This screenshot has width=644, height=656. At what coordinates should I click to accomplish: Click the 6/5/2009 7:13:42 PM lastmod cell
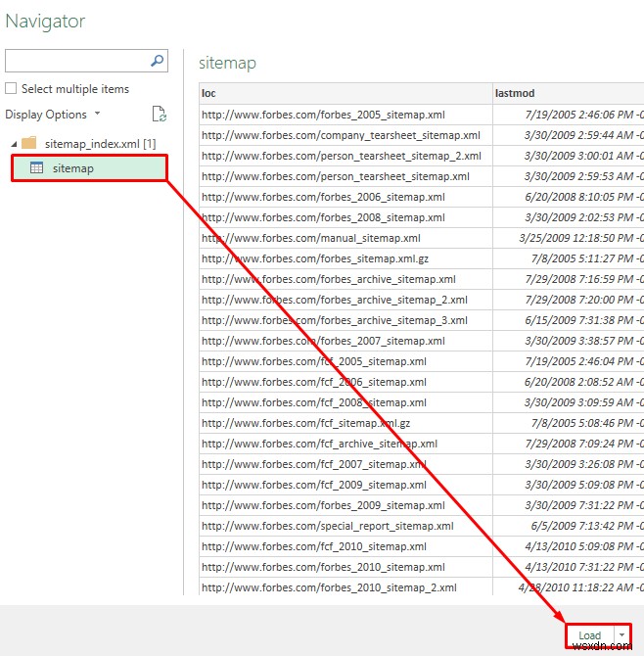(x=569, y=526)
